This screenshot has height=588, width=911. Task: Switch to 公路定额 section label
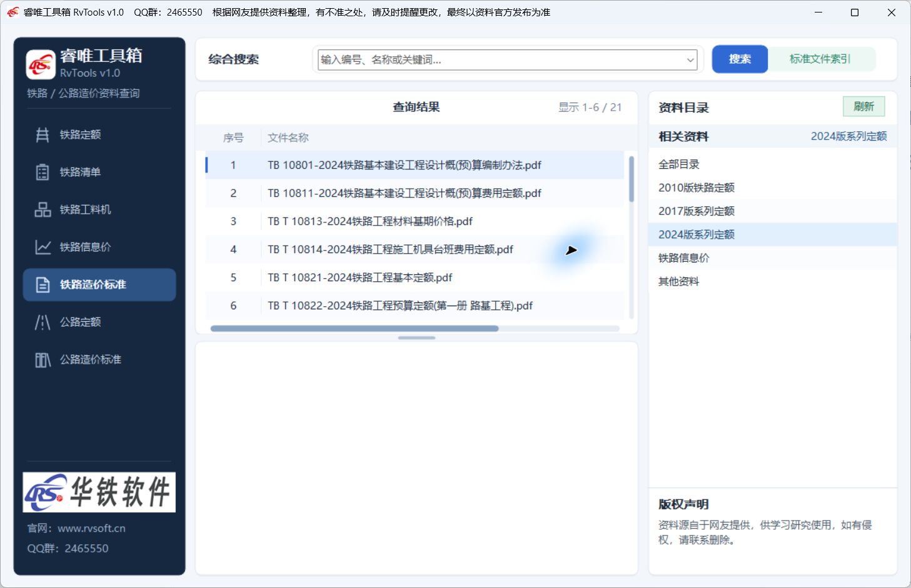pyautogui.click(x=80, y=322)
